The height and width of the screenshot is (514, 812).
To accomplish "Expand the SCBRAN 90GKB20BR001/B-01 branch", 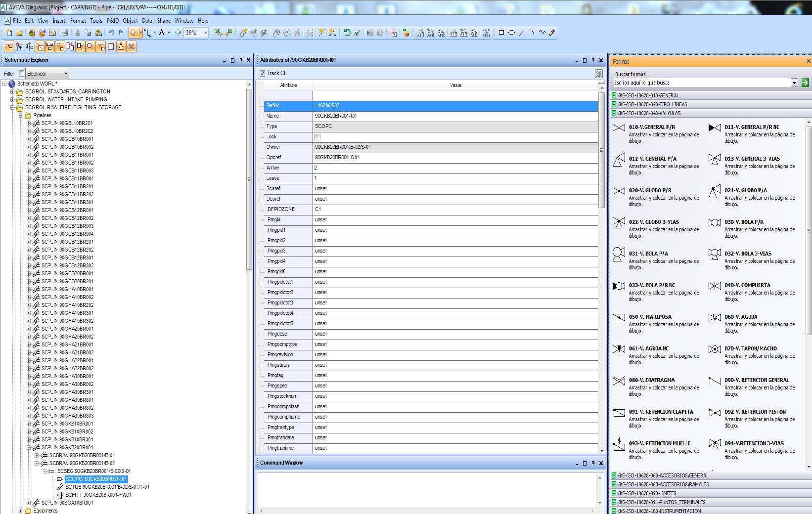I will [36, 455].
